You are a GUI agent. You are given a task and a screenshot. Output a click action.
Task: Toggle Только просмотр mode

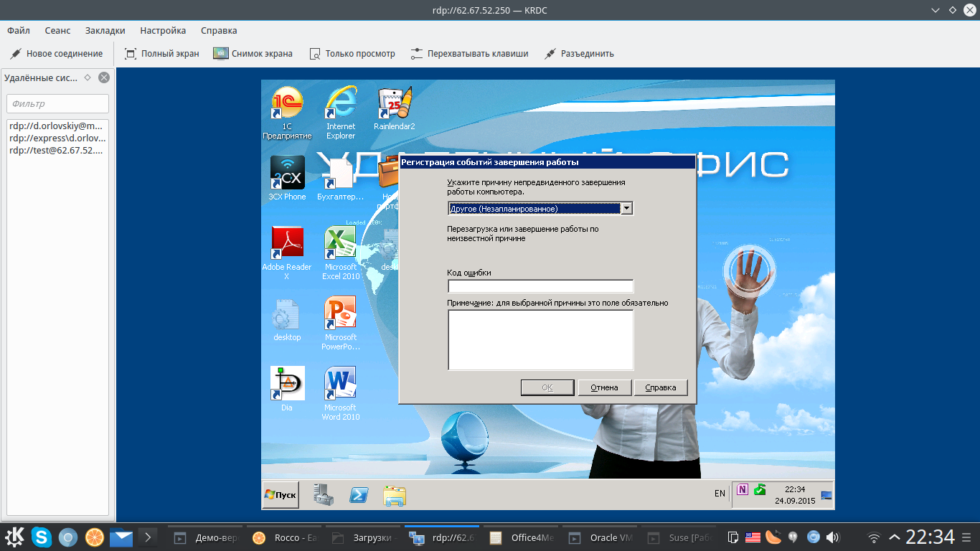(352, 53)
